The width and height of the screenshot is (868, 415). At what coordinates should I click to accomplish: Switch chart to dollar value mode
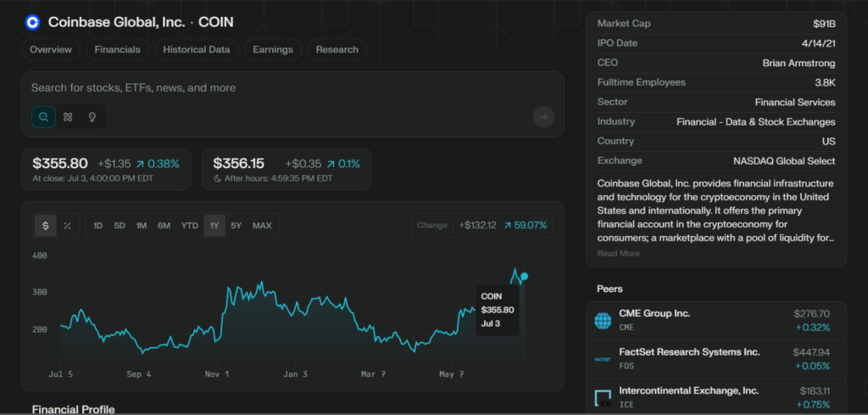(x=46, y=226)
